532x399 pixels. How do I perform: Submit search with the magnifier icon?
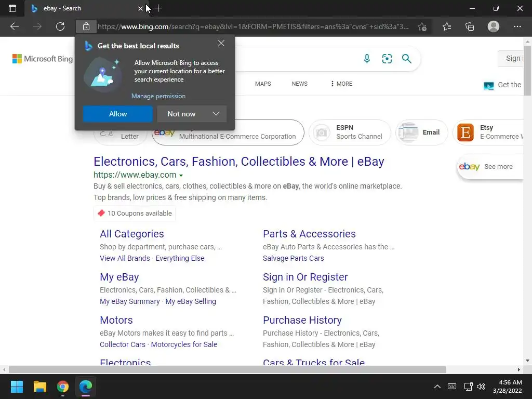[x=406, y=59]
